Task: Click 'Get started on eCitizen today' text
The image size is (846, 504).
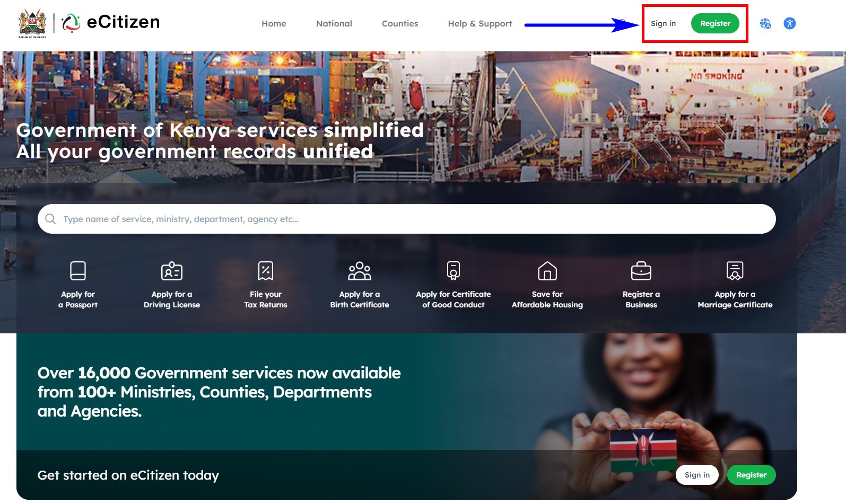Action: [x=128, y=475]
